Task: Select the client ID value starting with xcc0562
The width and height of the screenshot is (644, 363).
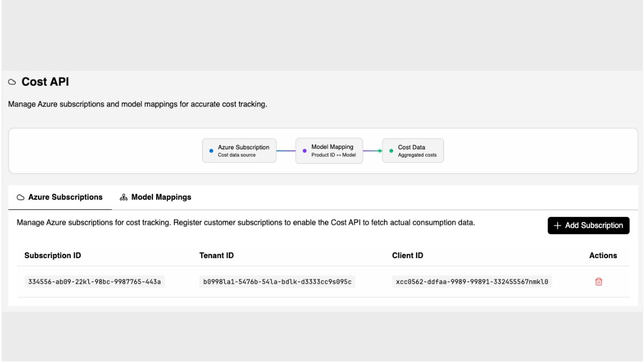Action: pos(472,282)
